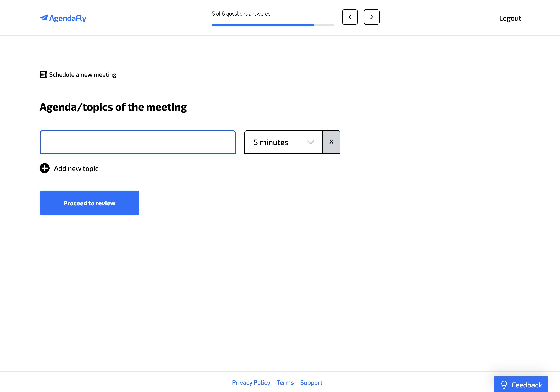This screenshot has width=560, height=392.
Task: Click the navigate forward arrow icon
Action: click(371, 17)
